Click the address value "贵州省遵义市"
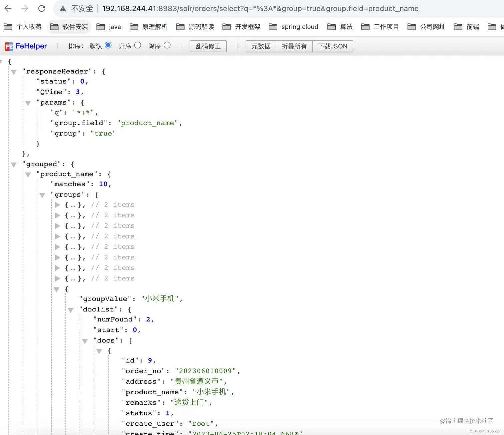This screenshot has width=504, height=435. 196,381
